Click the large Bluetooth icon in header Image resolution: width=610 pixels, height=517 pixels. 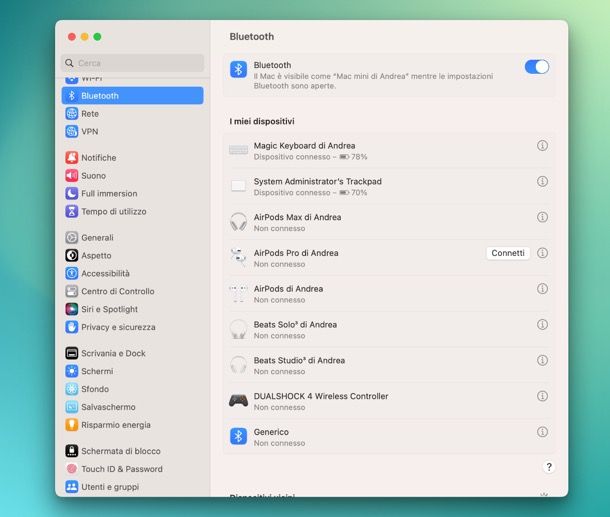click(x=238, y=70)
